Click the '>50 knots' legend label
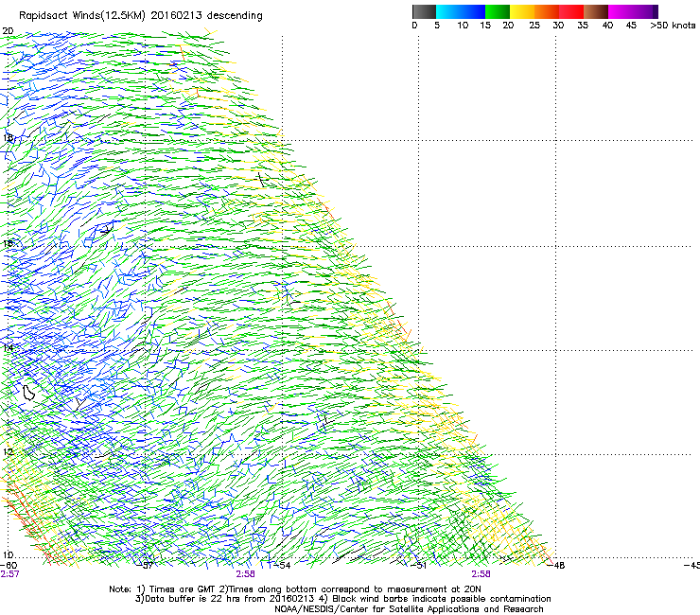700x615 pixels. click(673, 26)
